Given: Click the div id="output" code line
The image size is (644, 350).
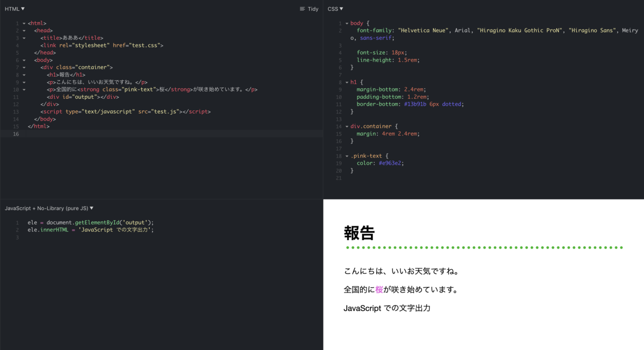Looking at the screenshot, I should pyautogui.click(x=83, y=97).
